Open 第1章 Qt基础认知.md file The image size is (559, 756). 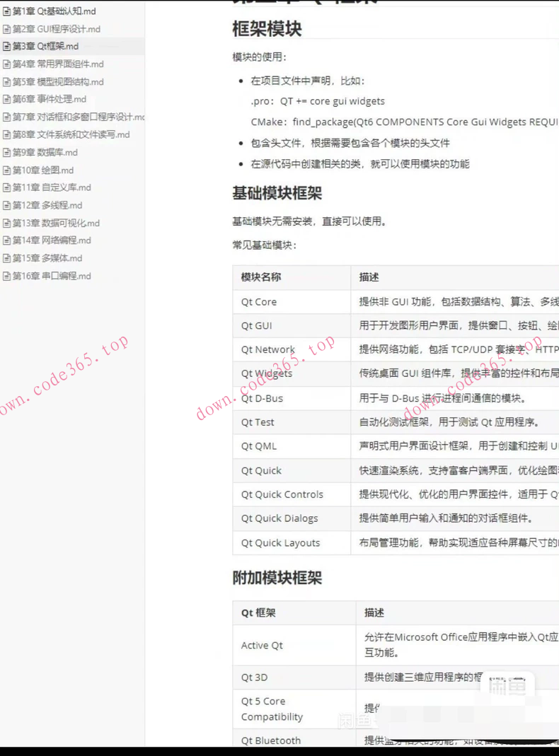pos(54,11)
